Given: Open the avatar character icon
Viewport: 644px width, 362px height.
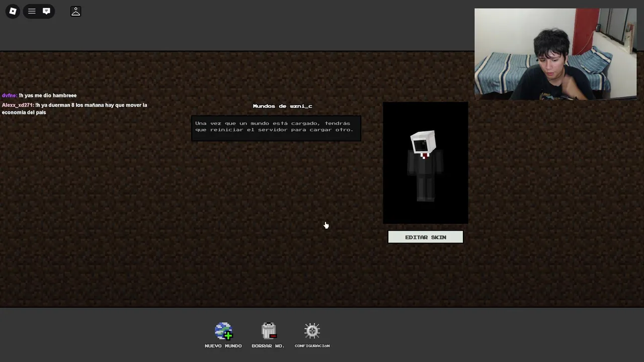Looking at the screenshot, I should pyautogui.click(x=75, y=11).
